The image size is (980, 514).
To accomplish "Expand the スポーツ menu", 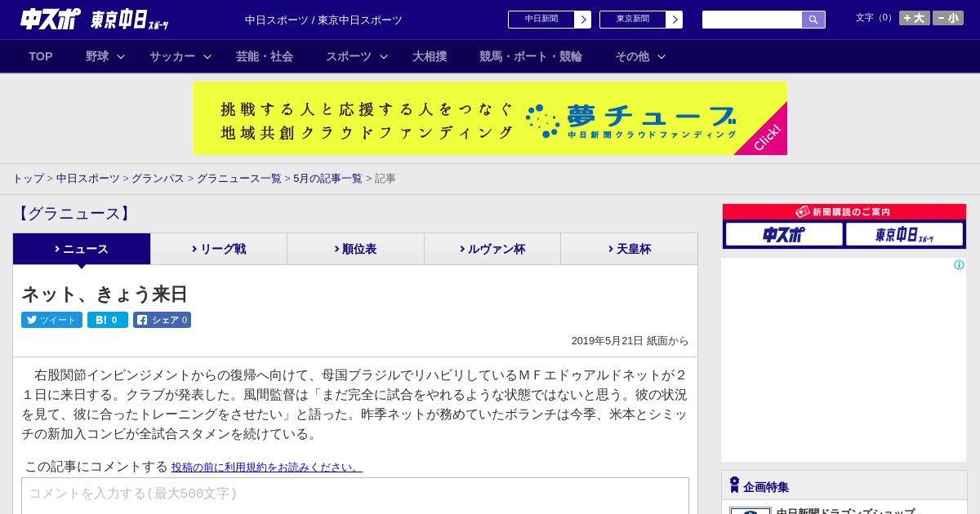I will 357,56.
